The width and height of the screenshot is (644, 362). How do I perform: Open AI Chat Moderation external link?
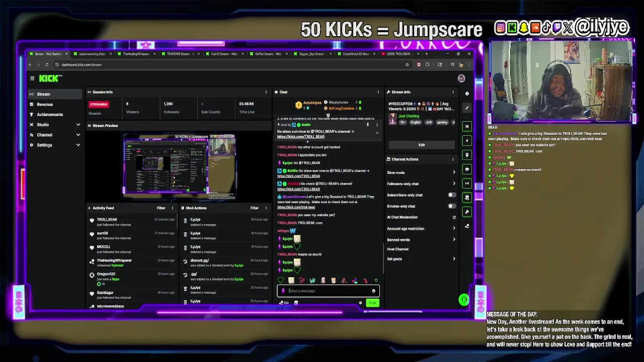pyautogui.click(x=454, y=217)
